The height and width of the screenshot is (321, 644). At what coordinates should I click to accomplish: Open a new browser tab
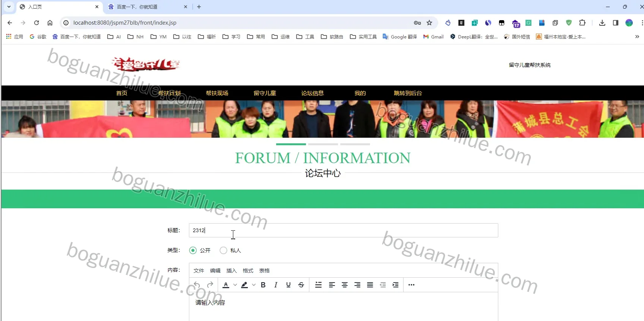199,7
